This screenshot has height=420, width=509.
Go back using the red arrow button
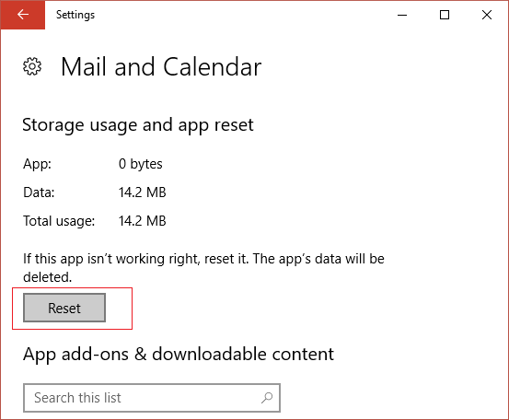[x=23, y=15]
